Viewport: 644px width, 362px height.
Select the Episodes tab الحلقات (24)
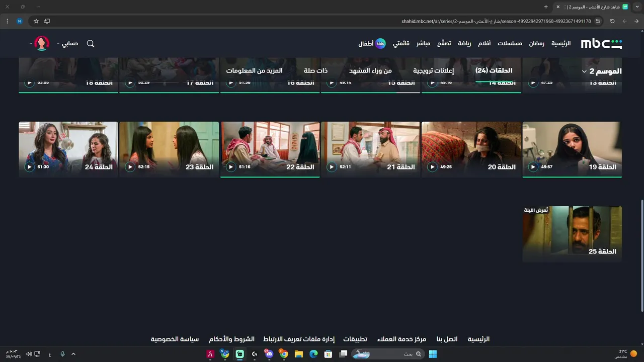click(494, 71)
